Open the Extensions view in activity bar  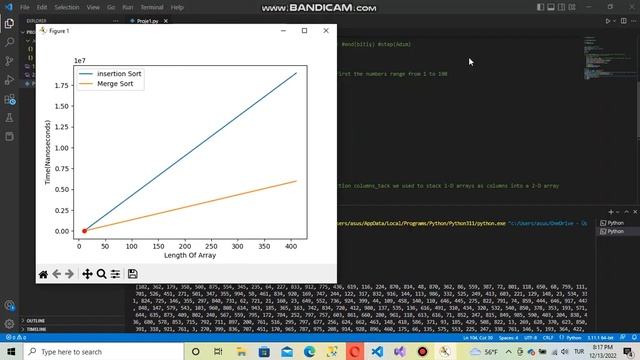(9, 99)
